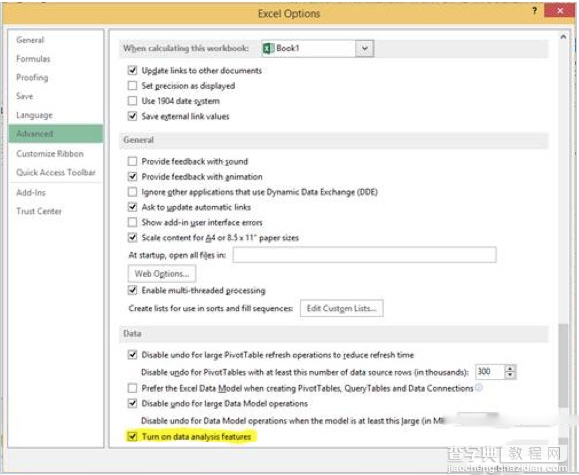
Task: Check Use 1904 date system
Action: 132,101
